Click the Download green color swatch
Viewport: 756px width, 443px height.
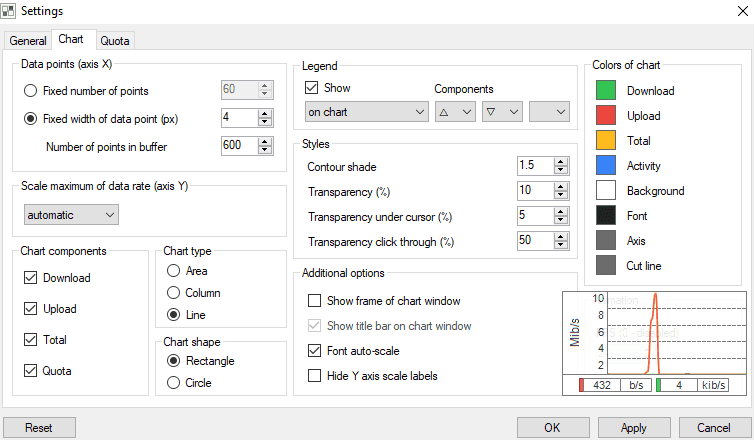pos(605,91)
